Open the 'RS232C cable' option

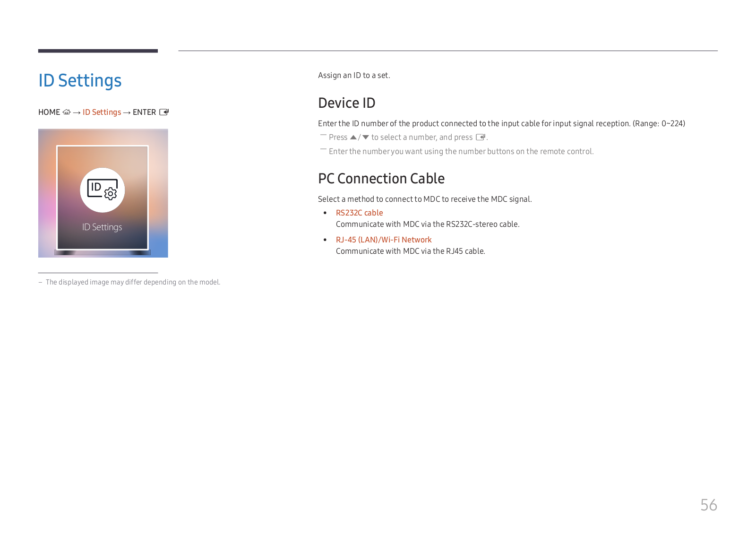[x=360, y=213]
